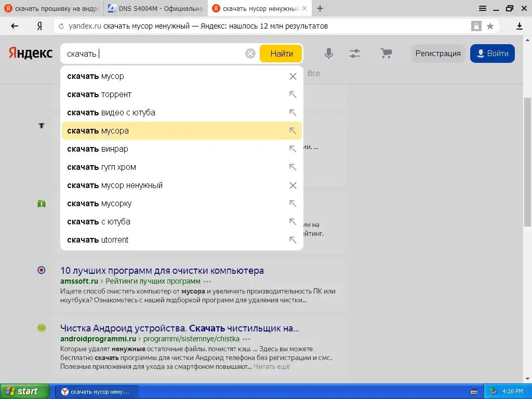Click 'Рейтинги лучших программ' breadcrumb link

pos(153,281)
